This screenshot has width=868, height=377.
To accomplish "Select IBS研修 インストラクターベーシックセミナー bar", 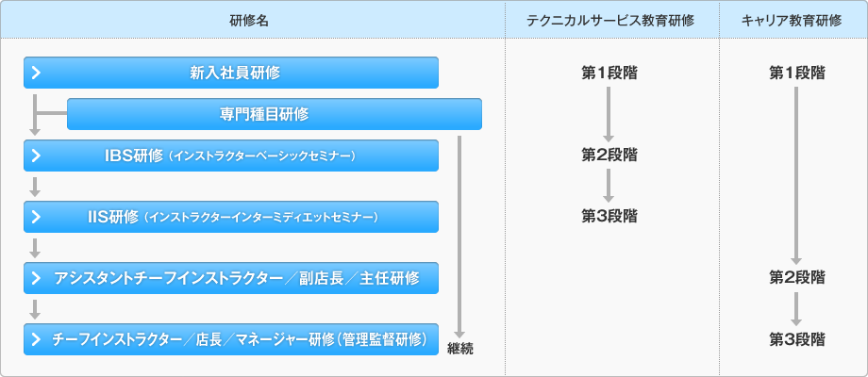I will (231, 156).
